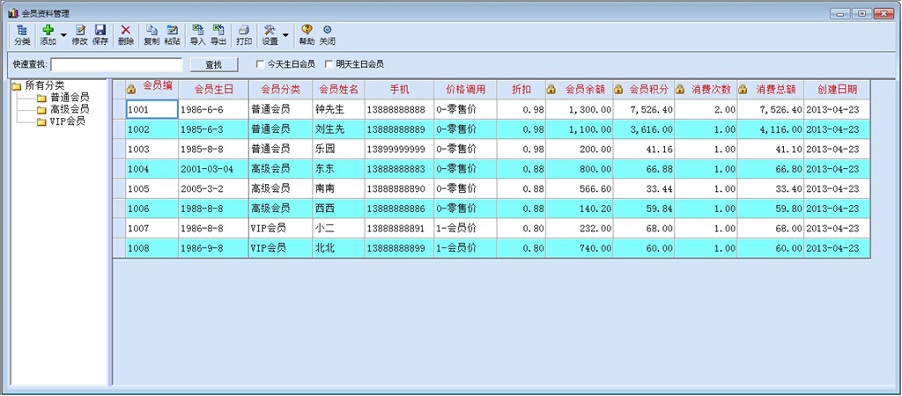Click the 修改 edit toolbar icon

point(80,35)
